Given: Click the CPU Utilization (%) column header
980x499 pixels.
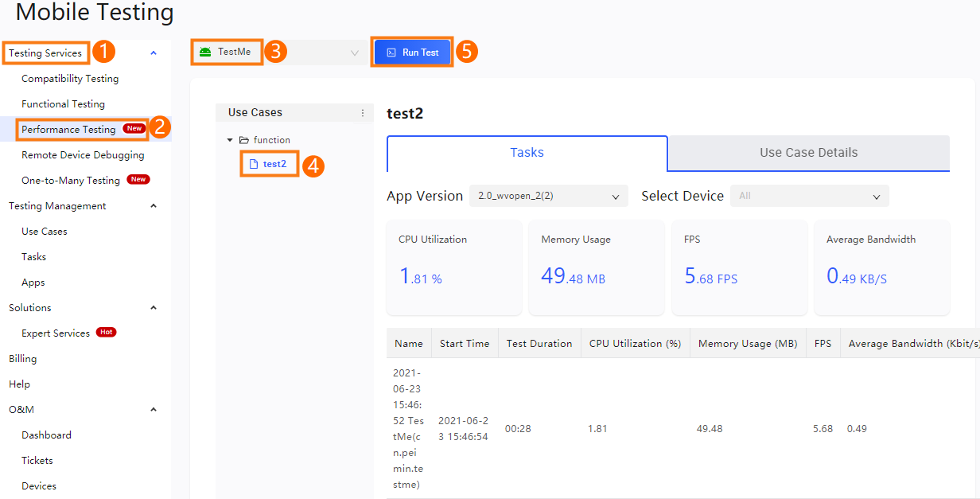Looking at the screenshot, I should (x=636, y=344).
